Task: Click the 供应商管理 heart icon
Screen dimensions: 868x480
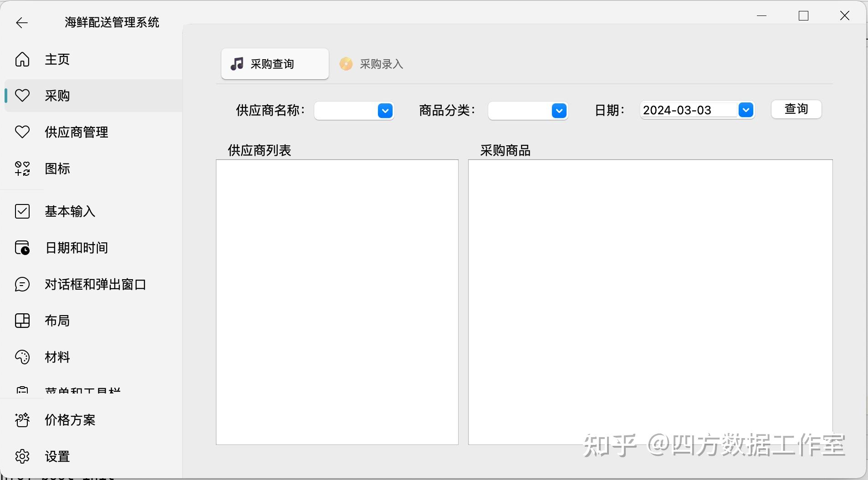Action: 22,132
